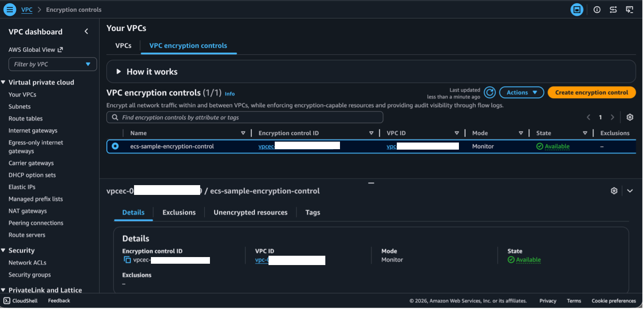Copy the Encryption control ID icon
The image size is (644, 309).
point(127,260)
